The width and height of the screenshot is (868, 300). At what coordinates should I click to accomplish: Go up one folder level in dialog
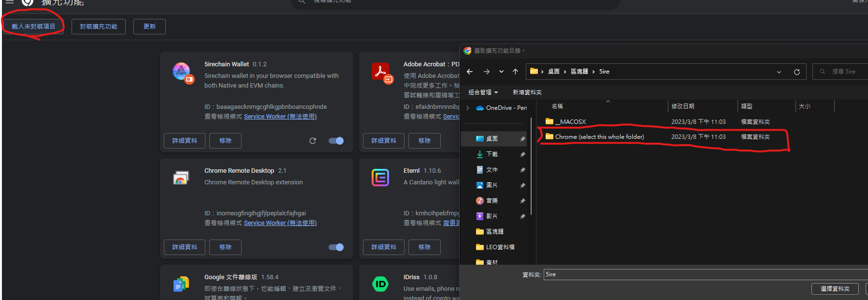click(516, 72)
